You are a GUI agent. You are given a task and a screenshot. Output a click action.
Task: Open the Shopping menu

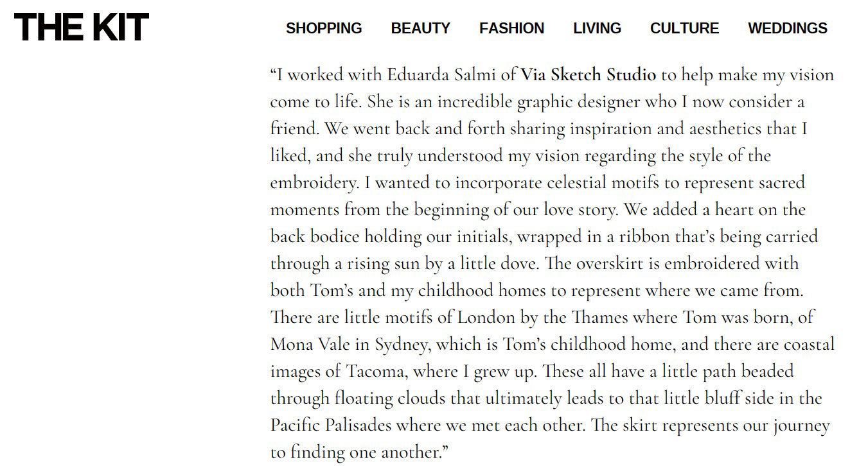(324, 28)
